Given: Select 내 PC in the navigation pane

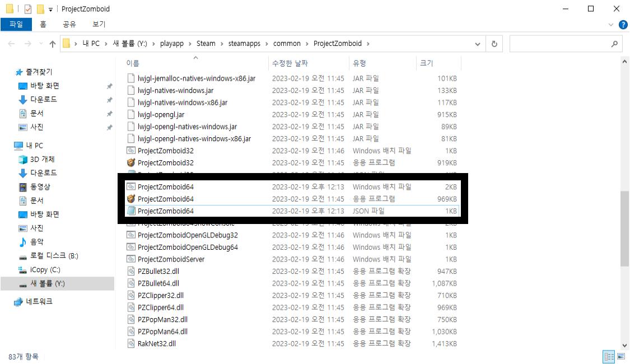Looking at the screenshot, I should click(35, 146).
